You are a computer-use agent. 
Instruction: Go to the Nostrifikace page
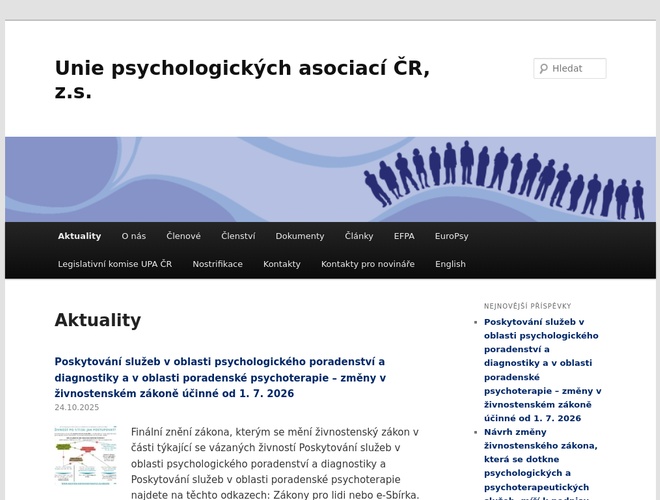point(217,264)
